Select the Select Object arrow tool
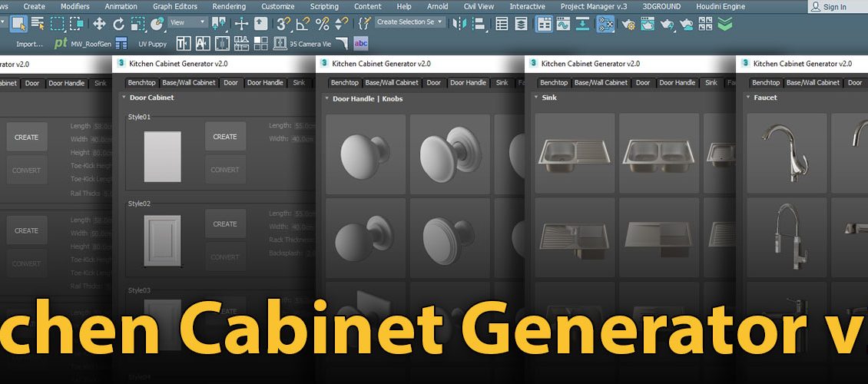Viewport: 868px width, 384px height. 18,23
